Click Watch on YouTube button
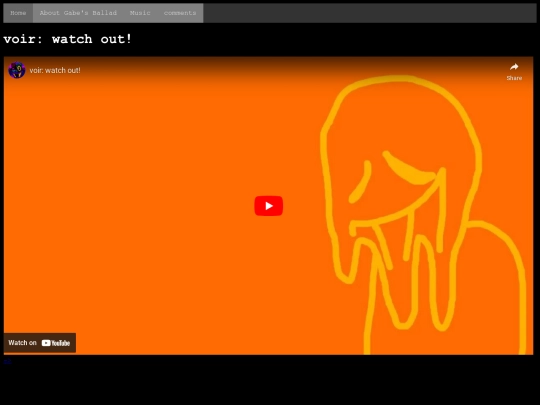The height and width of the screenshot is (405, 540). coord(40,343)
